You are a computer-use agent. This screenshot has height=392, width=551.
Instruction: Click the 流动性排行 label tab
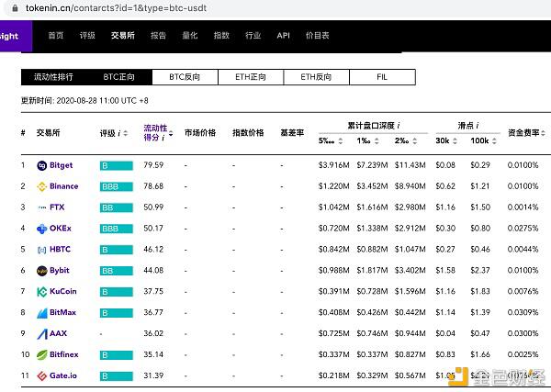[x=53, y=77]
